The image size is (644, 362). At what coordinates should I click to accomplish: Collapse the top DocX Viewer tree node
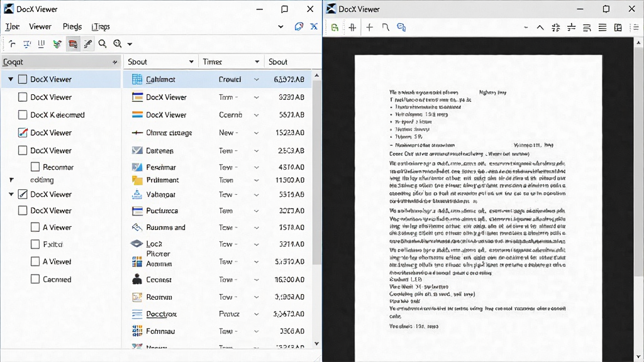tap(11, 79)
